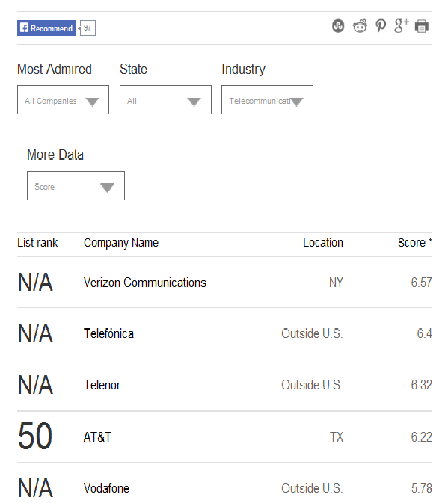Open Verizon Communications company link
This screenshot has width=448, height=503.
click(145, 283)
